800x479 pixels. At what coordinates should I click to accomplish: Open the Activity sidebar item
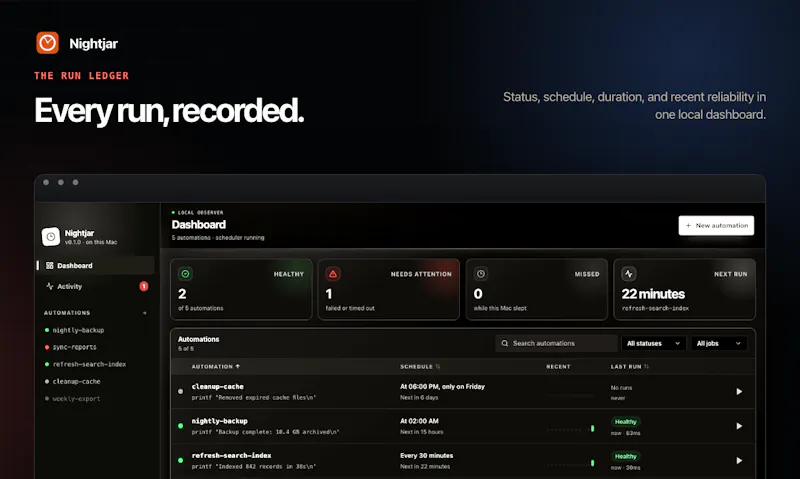95,286
